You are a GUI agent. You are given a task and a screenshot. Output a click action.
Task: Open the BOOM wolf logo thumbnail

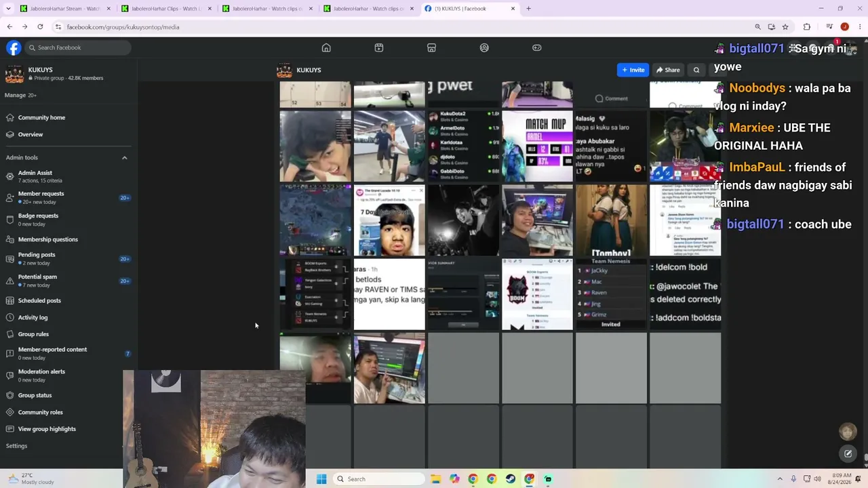[x=537, y=294]
